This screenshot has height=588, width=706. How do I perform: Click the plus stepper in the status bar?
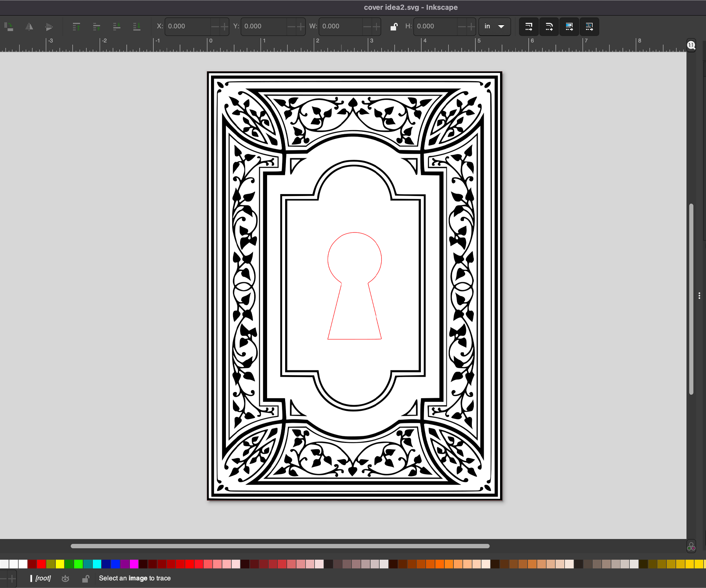(x=12, y=579)
